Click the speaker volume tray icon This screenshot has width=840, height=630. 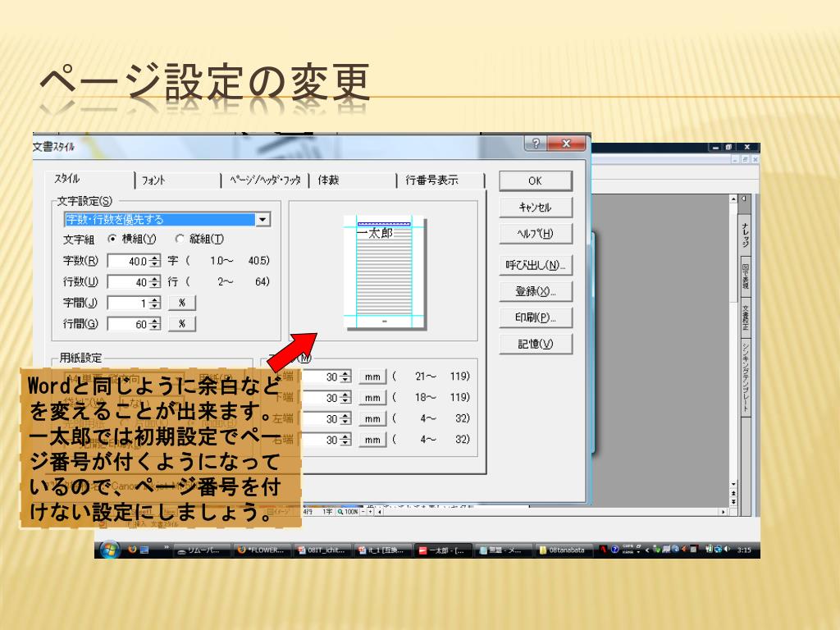727,549
